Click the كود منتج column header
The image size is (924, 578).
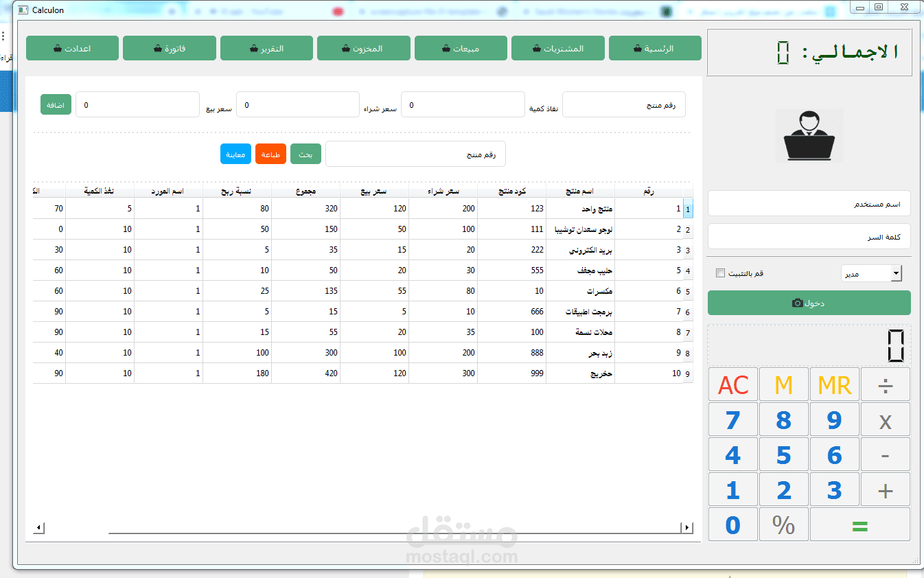(x=511, y=191)
